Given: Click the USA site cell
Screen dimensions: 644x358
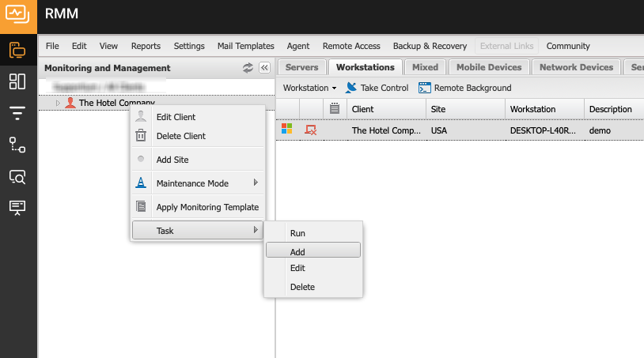Looking at the screenshot, I should (x=465, y=130).
